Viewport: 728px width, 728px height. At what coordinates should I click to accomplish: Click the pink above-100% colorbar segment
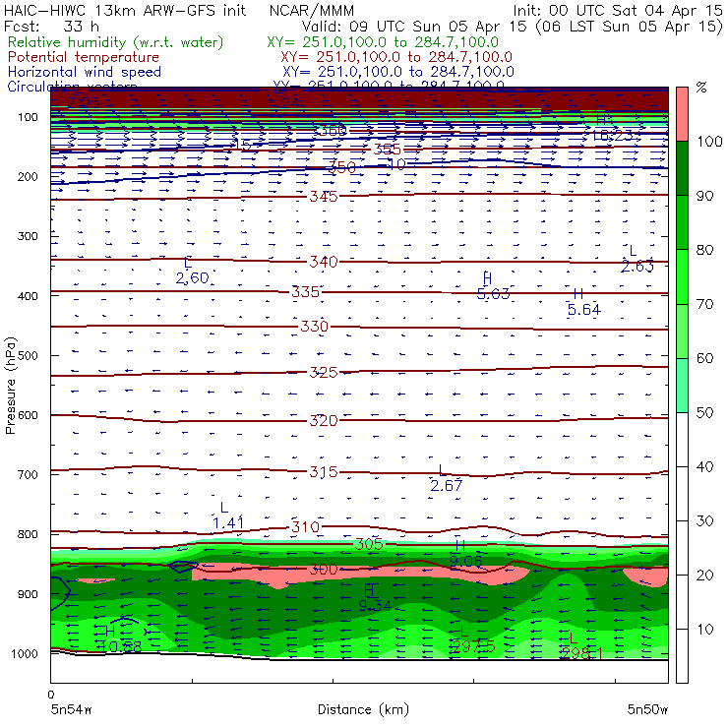pos(682,114)
